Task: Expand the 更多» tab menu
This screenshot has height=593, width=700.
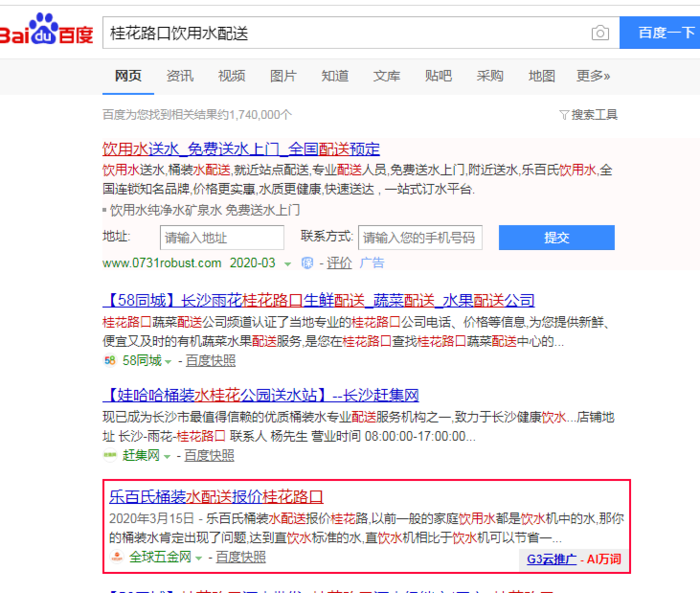Action: point(593,76)
